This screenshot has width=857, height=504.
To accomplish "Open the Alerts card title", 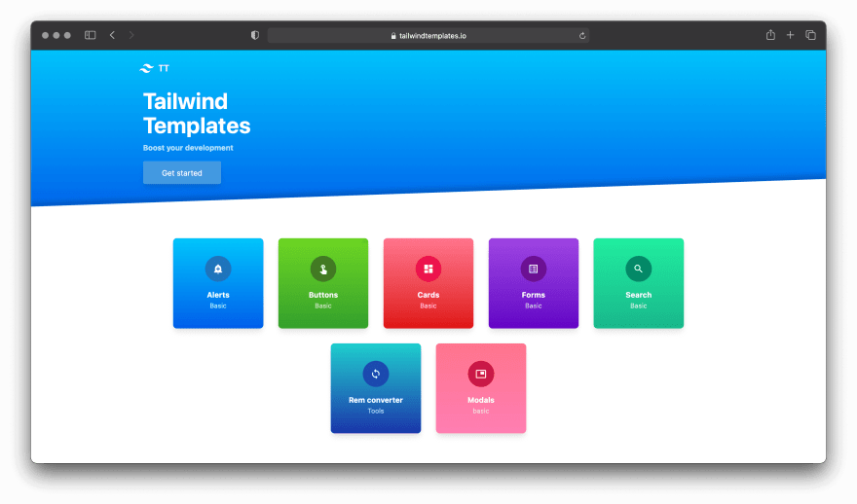I will [x=218, y=295].
